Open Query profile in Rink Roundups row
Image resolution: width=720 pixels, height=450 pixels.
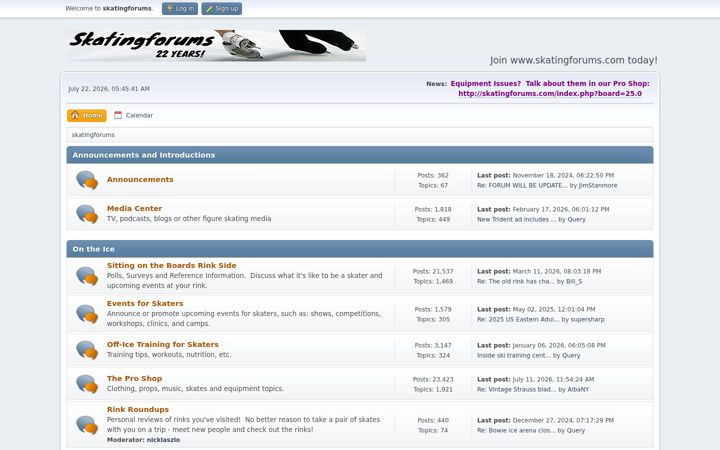click(x=575, y=430)
